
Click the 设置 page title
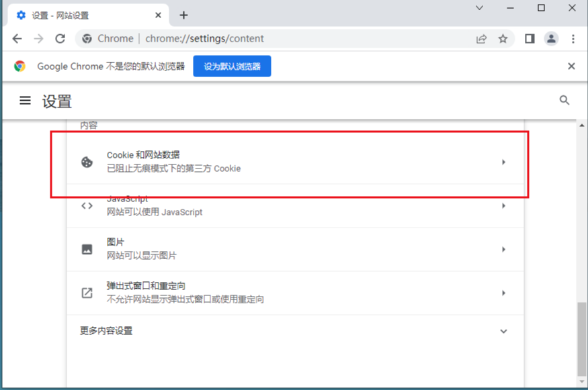57,101
